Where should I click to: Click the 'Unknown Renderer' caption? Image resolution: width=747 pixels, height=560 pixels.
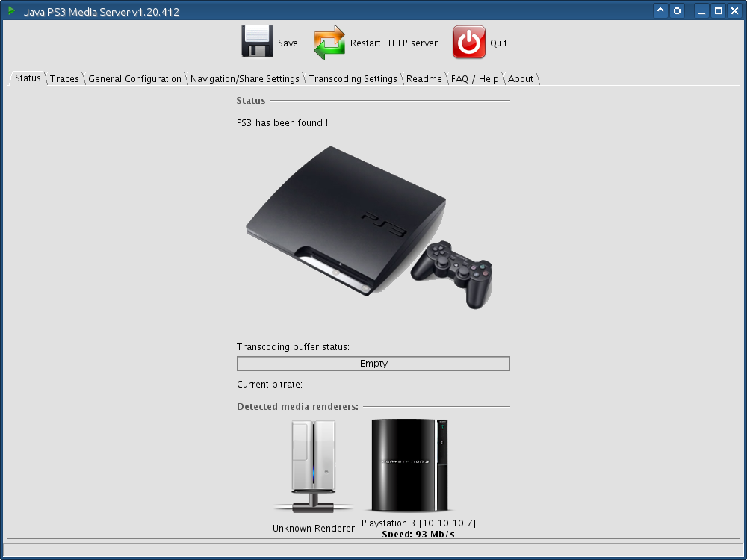point(314,529)
